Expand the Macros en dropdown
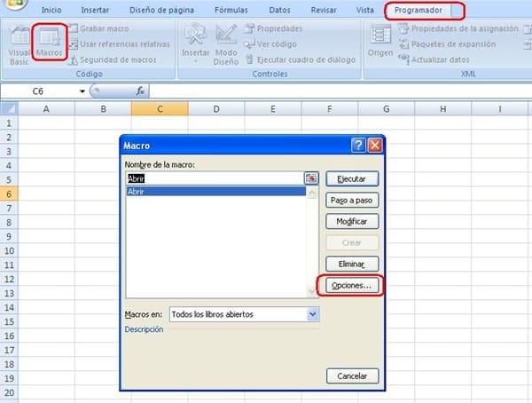The height and width of the screenshot is (403, 532). click(x=313, y=314)
